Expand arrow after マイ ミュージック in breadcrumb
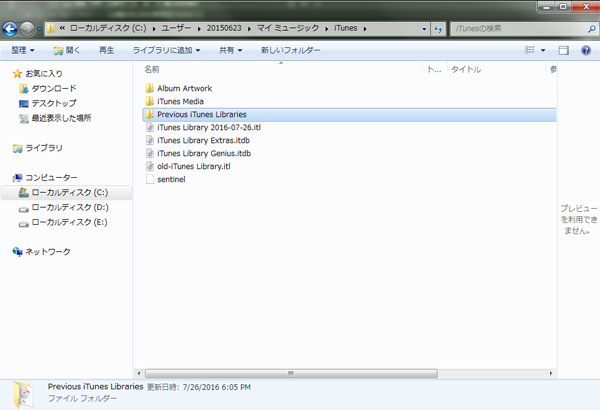Image resolution: width=600 pixels, height=410 pixels. pos(326,29)
